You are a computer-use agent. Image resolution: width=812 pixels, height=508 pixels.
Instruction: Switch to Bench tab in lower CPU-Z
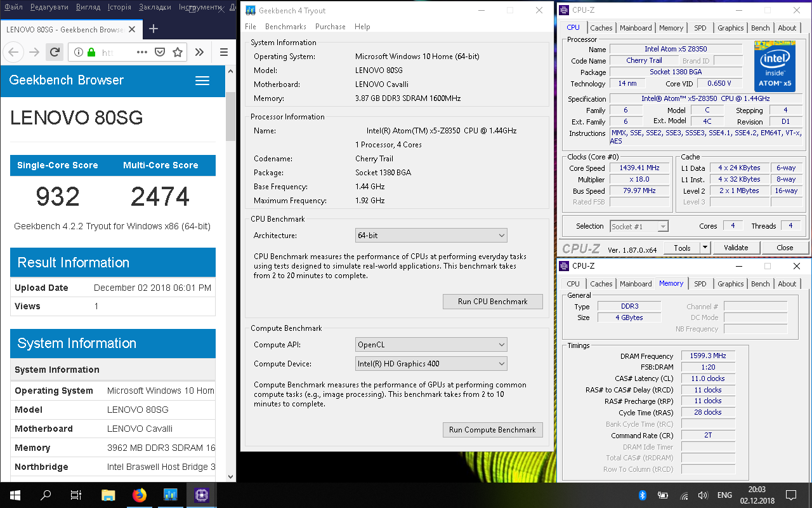(x=761, y=284)
